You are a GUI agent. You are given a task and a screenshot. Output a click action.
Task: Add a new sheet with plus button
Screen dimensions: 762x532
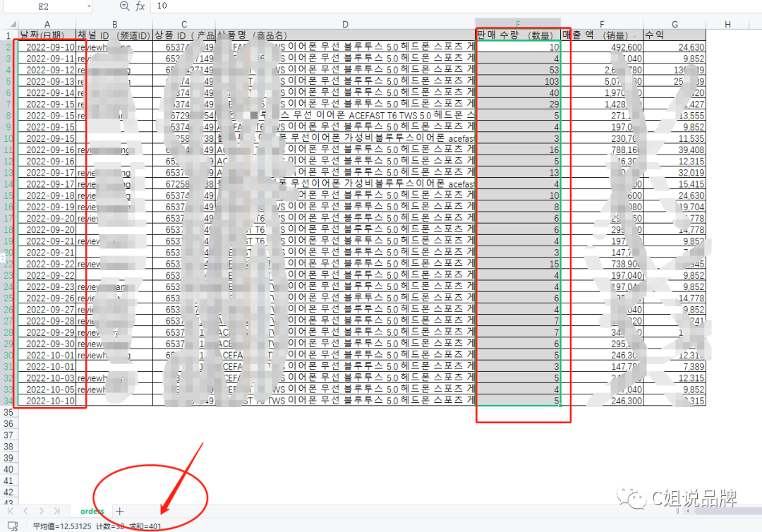119,511
